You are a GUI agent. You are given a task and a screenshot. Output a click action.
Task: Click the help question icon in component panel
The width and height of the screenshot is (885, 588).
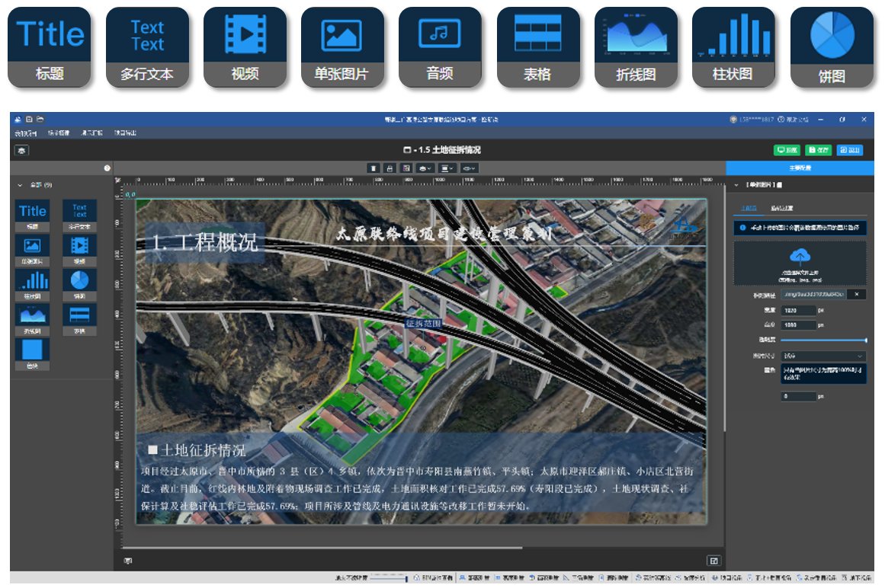tap(107, 168)
